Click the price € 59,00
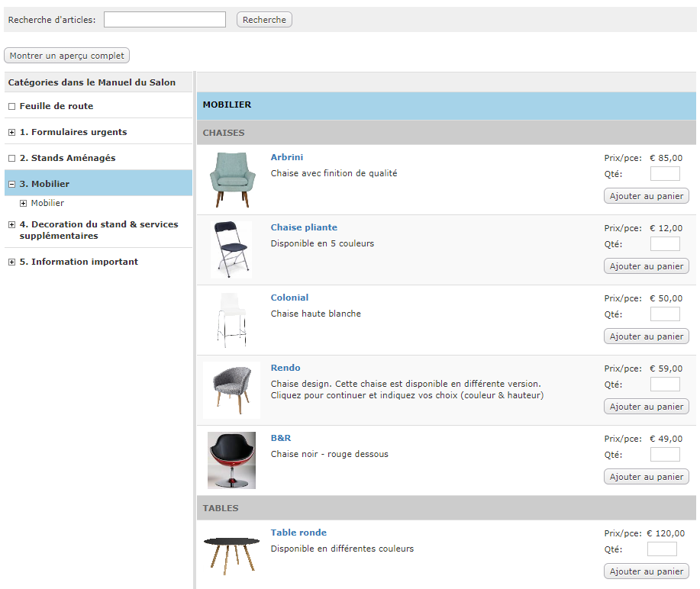Viewport: 700px width, 589px height. [x=666, y=369]
